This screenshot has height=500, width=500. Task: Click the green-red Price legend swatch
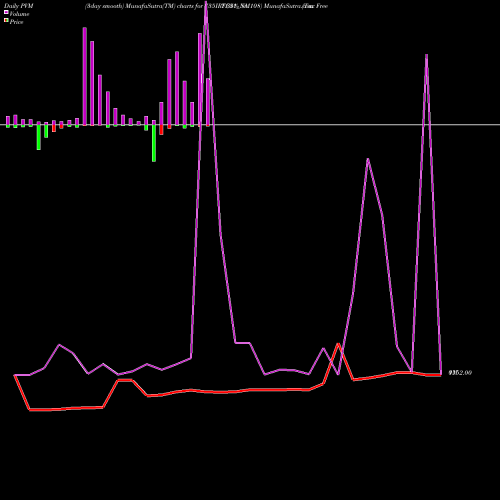tap(6, 21)
